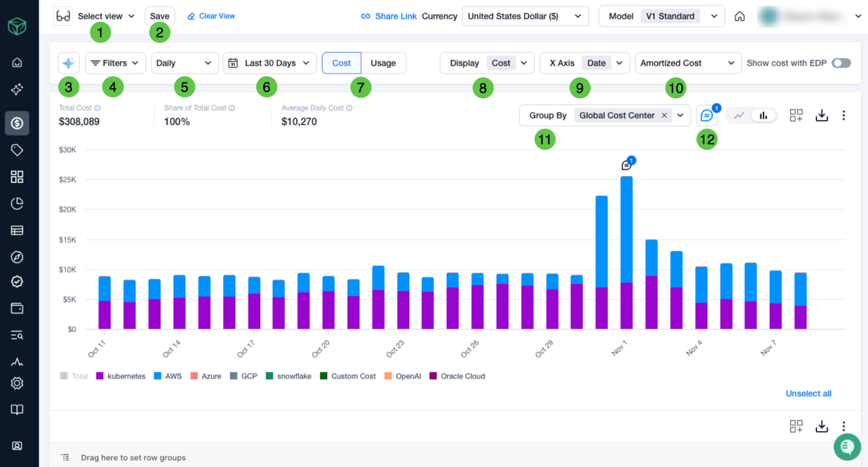The width and height of the screenshot is (868, 467).
Task: Open the tag icon in sidebar
Action: (17, 150)
